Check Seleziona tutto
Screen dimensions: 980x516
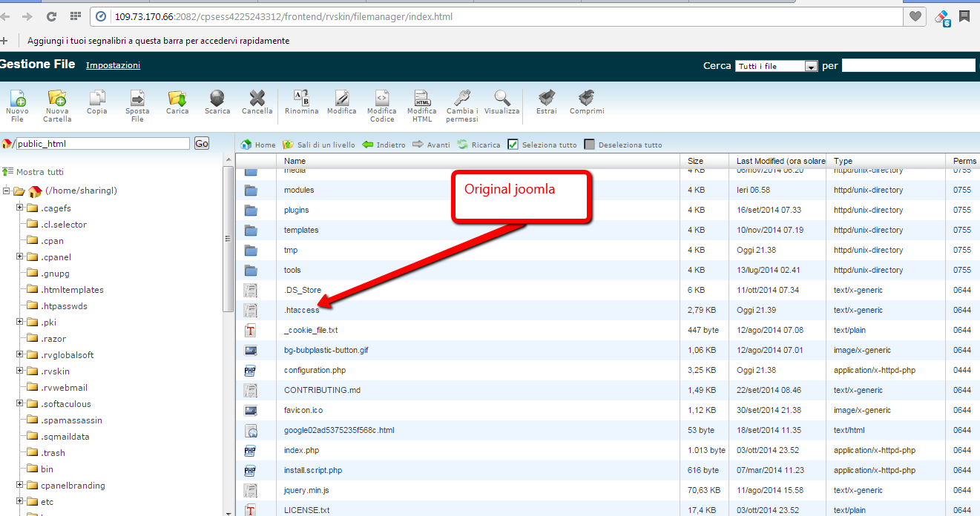[513, 145]
